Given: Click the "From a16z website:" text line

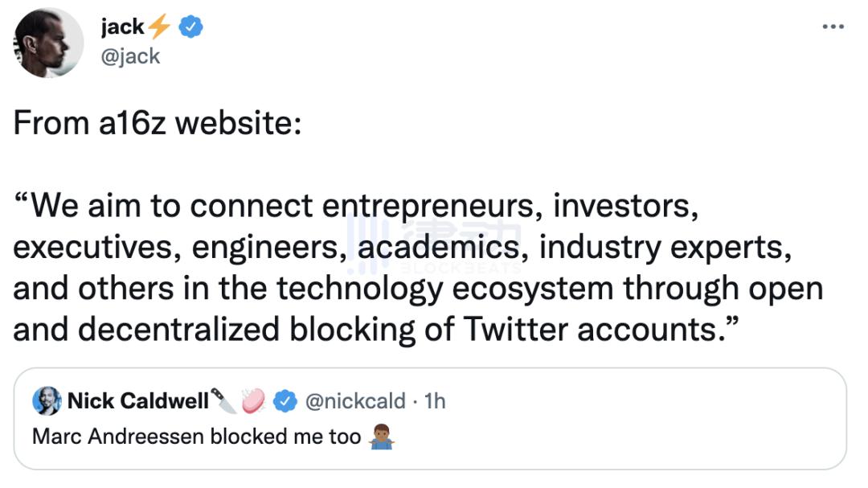Looking at the screenshot, I should tap(158, 125).
